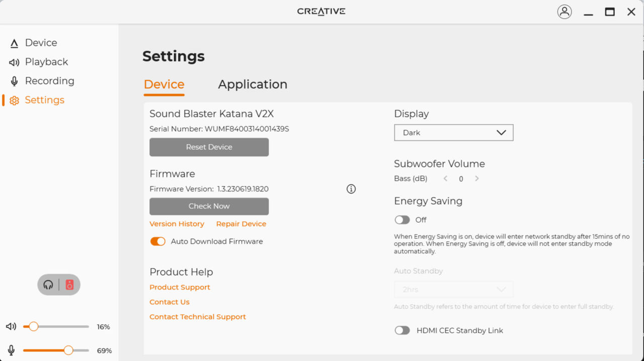Open the Repair Device link

click(x=241, y=224)
